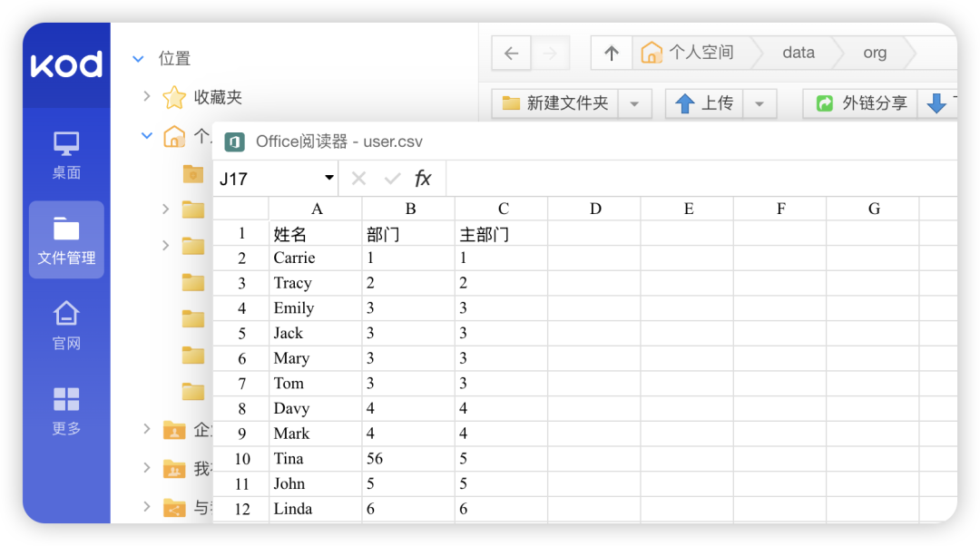Navigate to data breadcrumb

pos(799,53)
